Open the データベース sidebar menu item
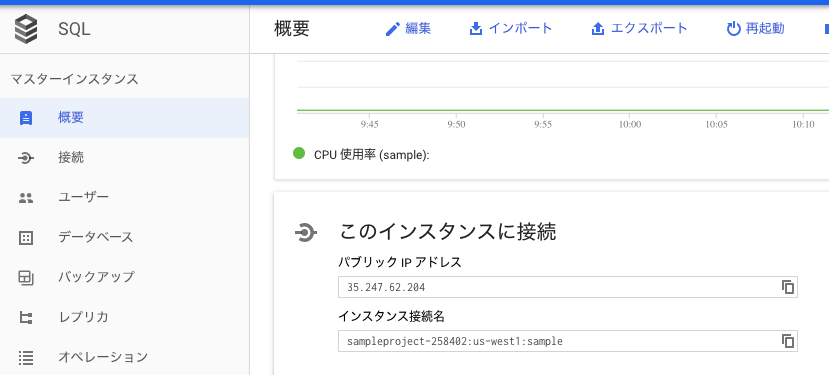 pyautogui.click(x=125, y=238)
